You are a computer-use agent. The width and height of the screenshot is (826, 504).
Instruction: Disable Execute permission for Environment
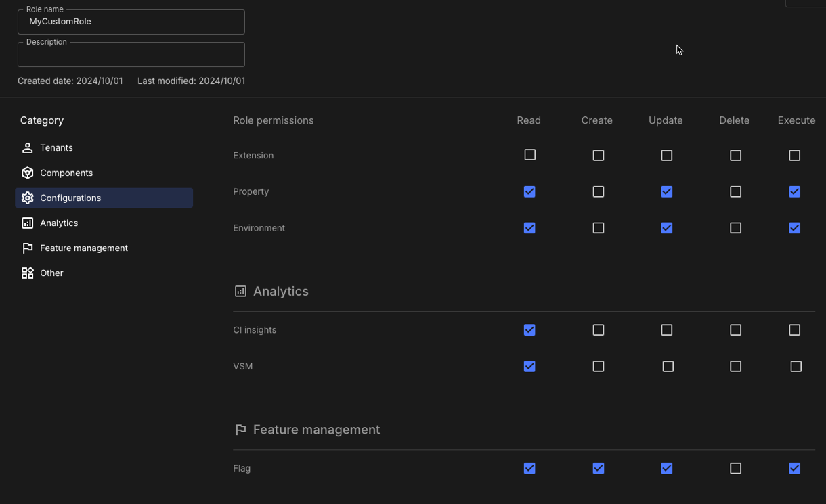[794, 228]
